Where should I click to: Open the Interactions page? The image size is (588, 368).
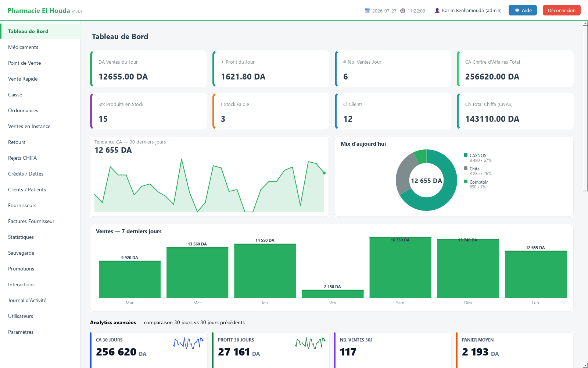[40, 284]
